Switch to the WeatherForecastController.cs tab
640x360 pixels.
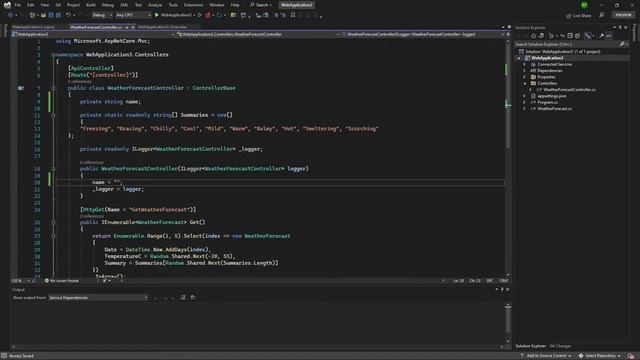(96, 27)
